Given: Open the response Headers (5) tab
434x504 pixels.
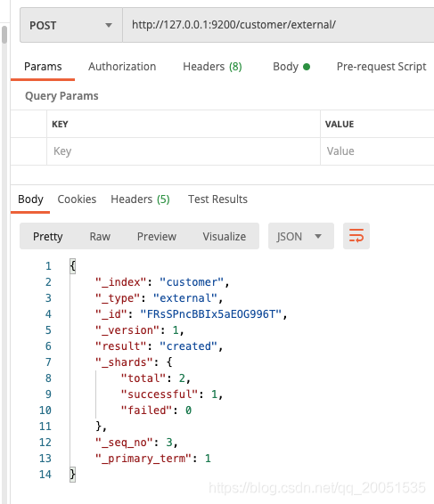Looking at the screenshot, I should pyautogui.click(x=140, y=199).
